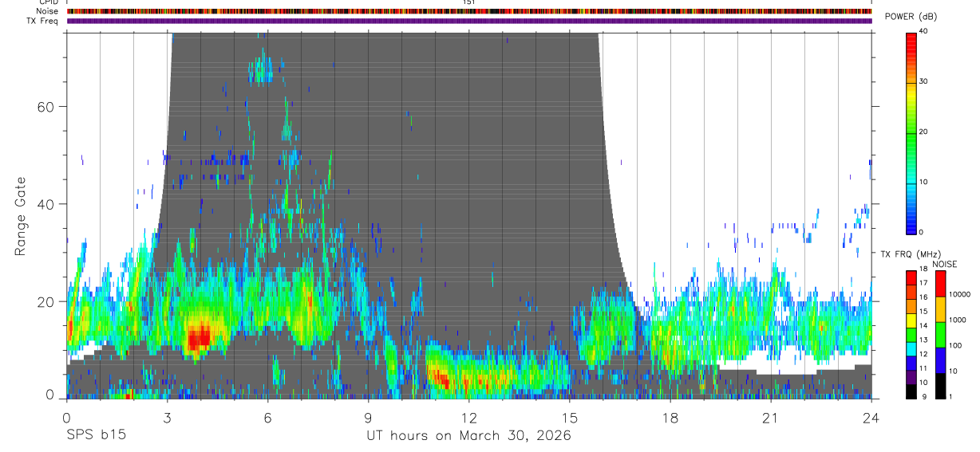The image size is (980, 452).
Task: Click the purple TX Freq strip above plot
Action: [x=469, y=21]
